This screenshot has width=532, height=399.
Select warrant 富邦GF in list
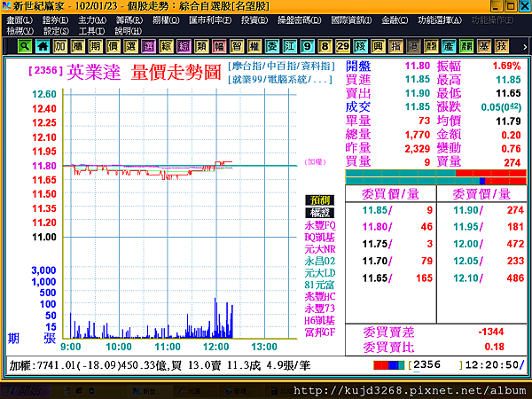[320, 332]
